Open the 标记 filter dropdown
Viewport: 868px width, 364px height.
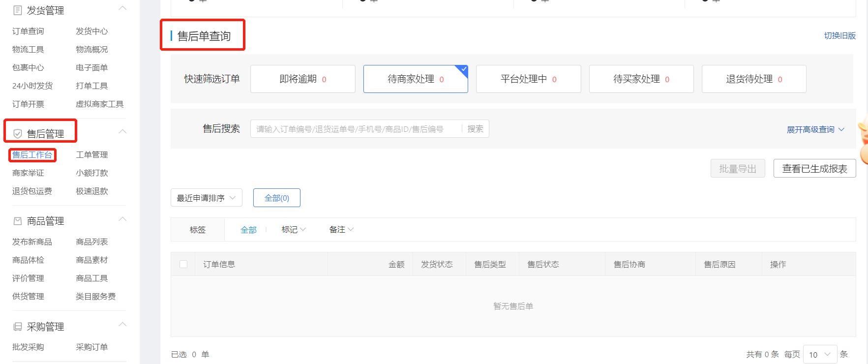(x=294, y=230)
